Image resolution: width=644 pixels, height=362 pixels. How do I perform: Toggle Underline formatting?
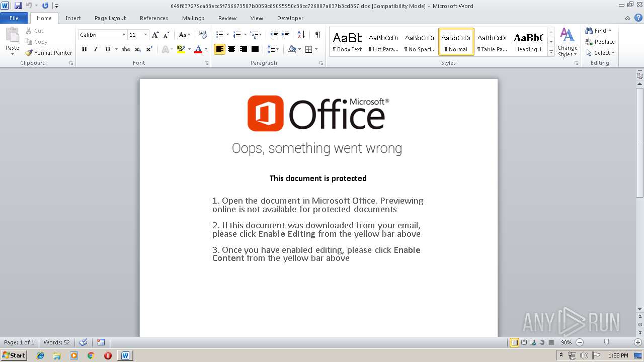pos(107,49)
